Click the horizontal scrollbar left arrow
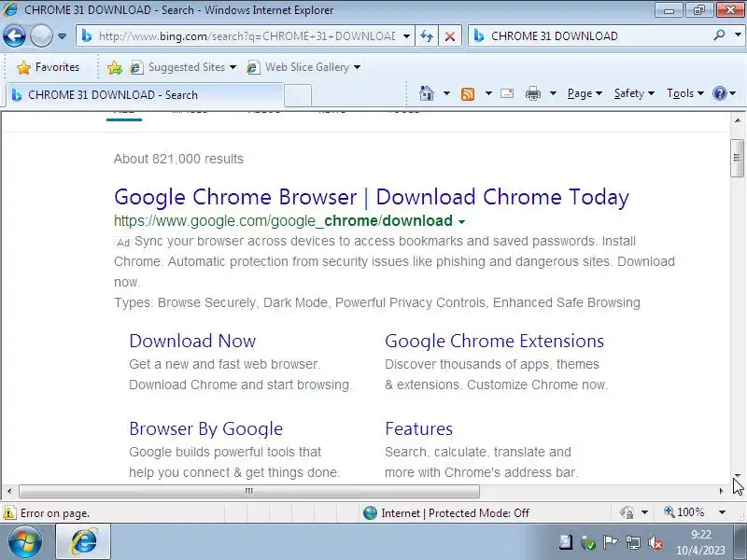Image resolution: width=747 pixels, height=560 pixels. [x=9, y=491]
